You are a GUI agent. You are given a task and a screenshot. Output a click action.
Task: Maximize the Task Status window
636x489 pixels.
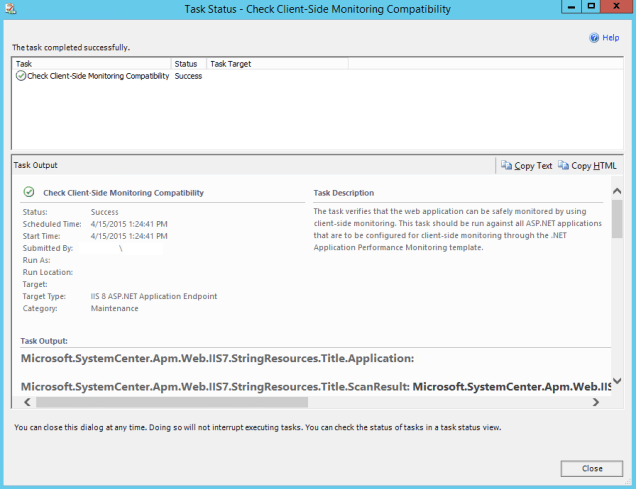[591, 7]
